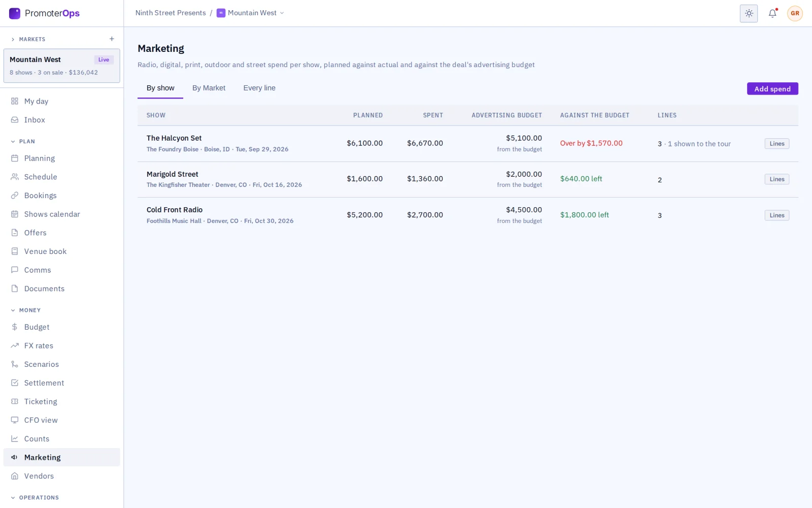Viewport: 812px width, 508px height.
Task: Go to Settlement
Action: coord(62,383)
